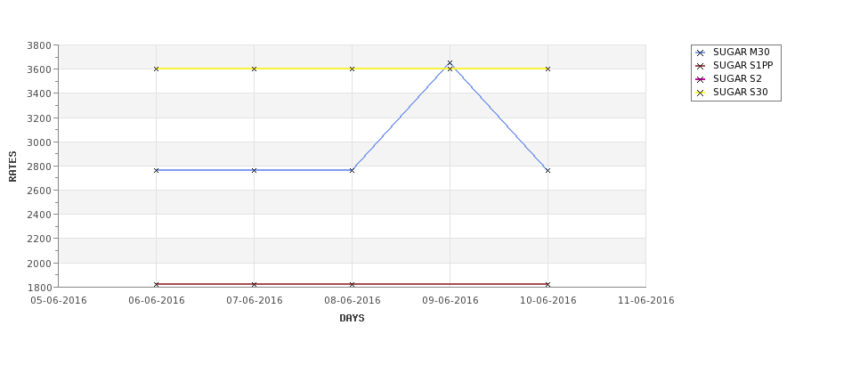
Task: Select the SUGAR M30 peak marker on 09-06-2016
Action: coord(450,63)
